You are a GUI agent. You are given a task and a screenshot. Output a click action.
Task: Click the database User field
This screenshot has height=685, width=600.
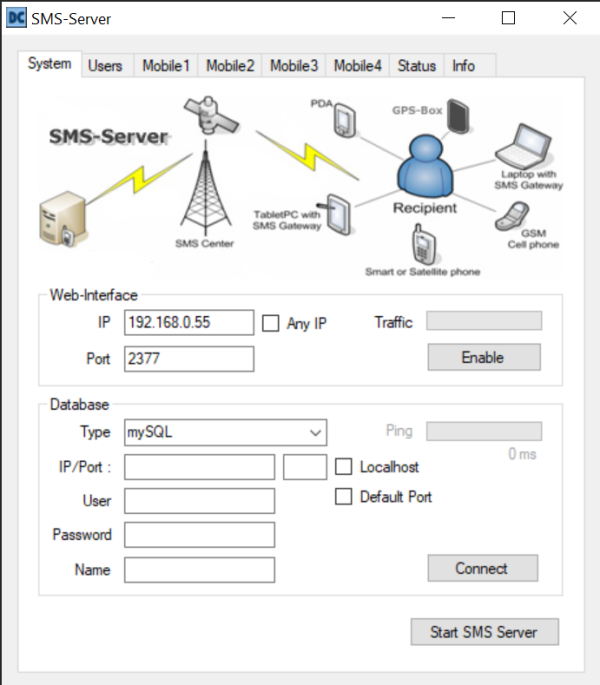pyautogui.click(x=199, y=501)
